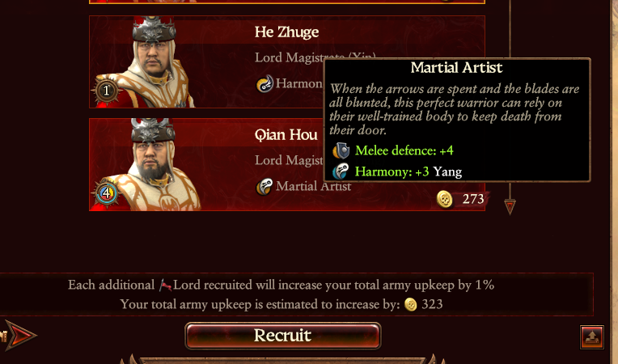This screenshot has height=364, width=618.
Task: Click the Harmony trait icon under He Zhuge
Action: [265, 83]
